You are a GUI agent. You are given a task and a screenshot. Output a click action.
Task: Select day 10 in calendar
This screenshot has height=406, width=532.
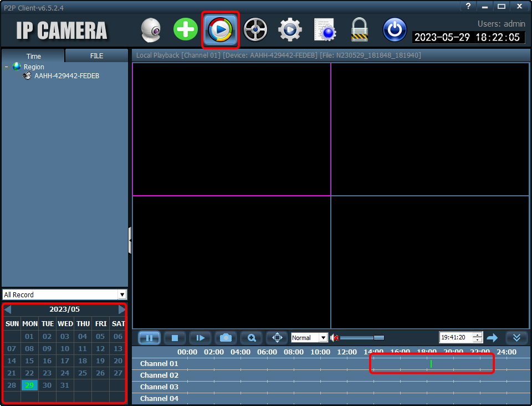click(x=65, y=349)
